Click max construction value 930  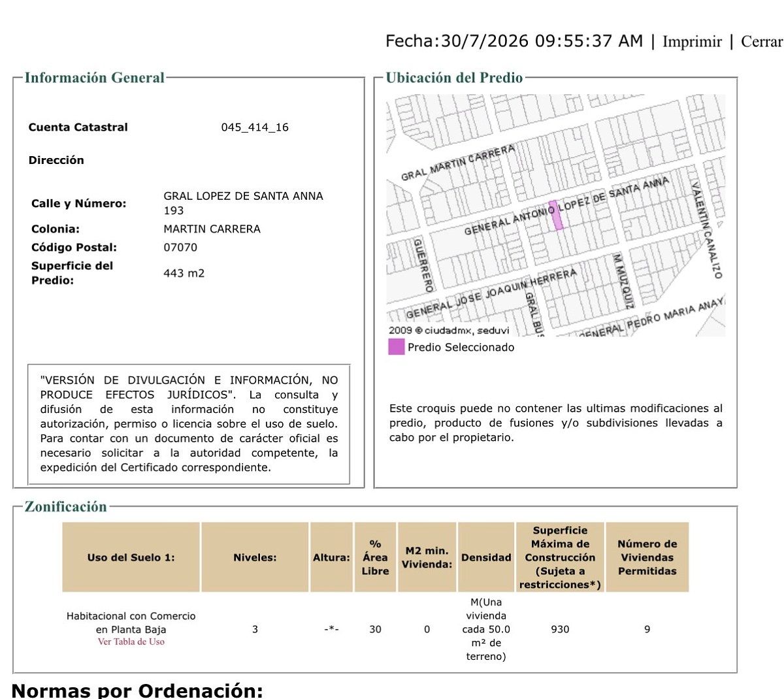click(560, 629)
